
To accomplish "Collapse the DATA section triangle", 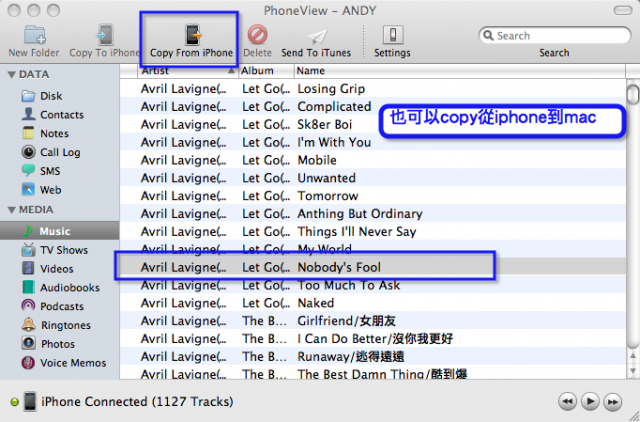I will 11,75.
